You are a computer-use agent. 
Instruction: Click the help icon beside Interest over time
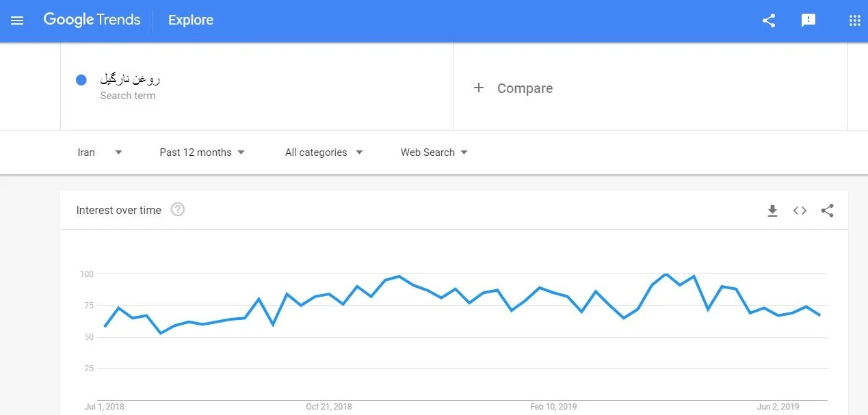click(178, 210)
